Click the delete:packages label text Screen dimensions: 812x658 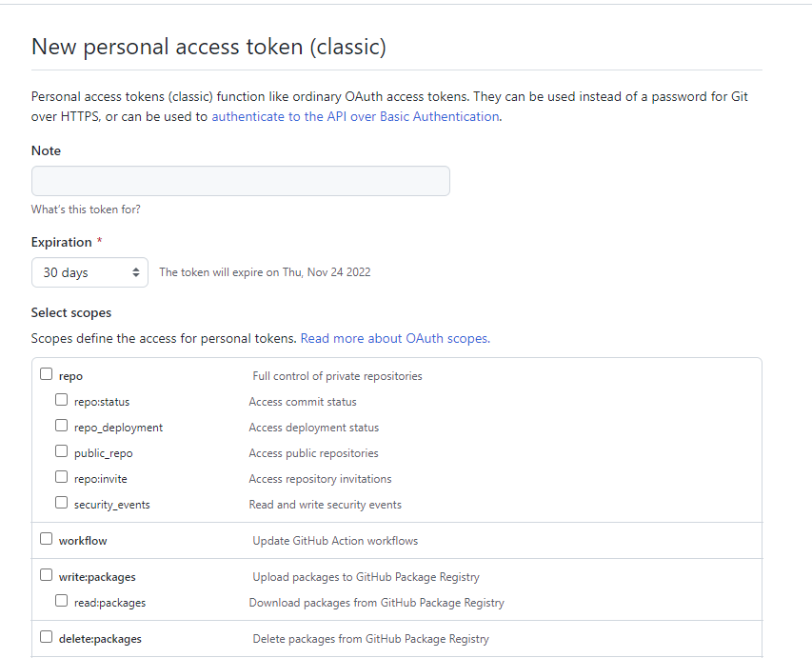coord(100,639)
